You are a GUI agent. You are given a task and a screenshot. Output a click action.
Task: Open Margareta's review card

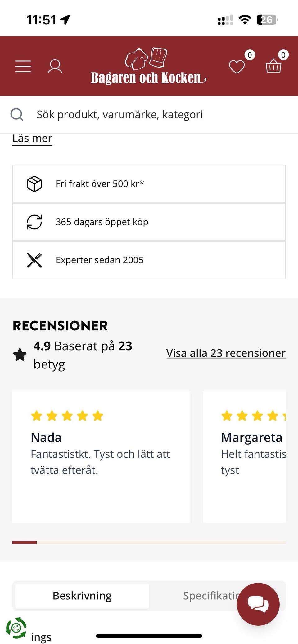click(244, 457)
